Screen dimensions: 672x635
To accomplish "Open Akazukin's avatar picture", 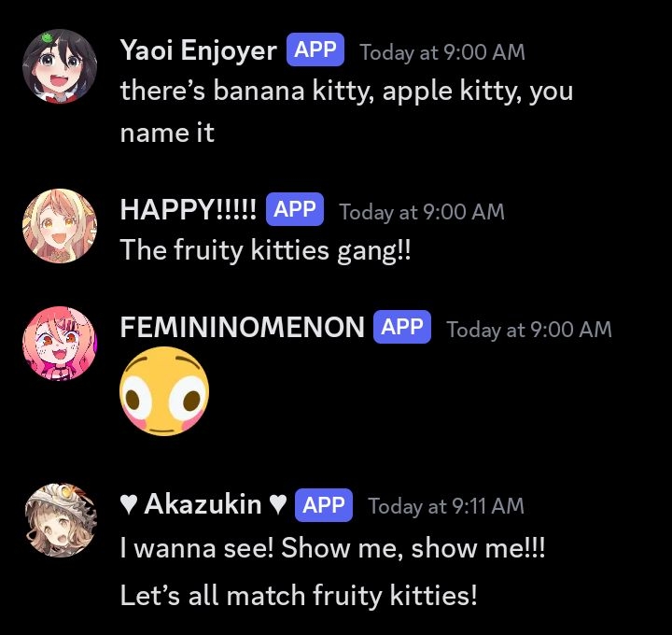I will pyautogui.click(x=60, y=520).
